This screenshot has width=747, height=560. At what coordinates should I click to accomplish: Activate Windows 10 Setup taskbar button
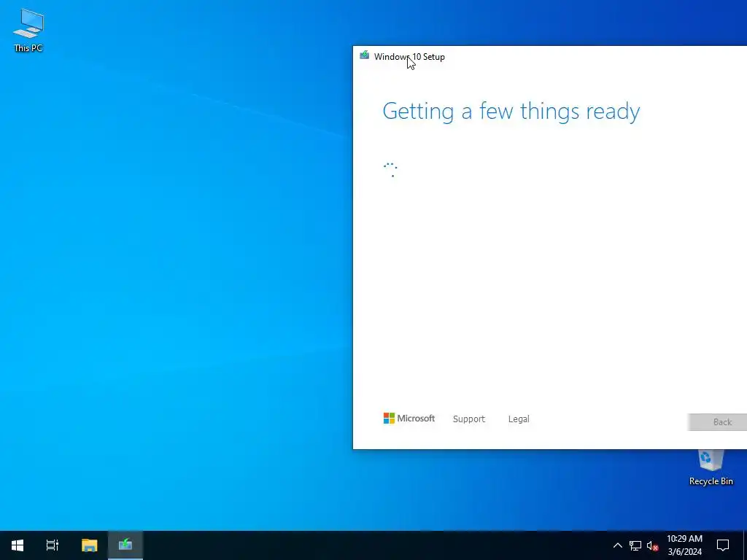125,545
